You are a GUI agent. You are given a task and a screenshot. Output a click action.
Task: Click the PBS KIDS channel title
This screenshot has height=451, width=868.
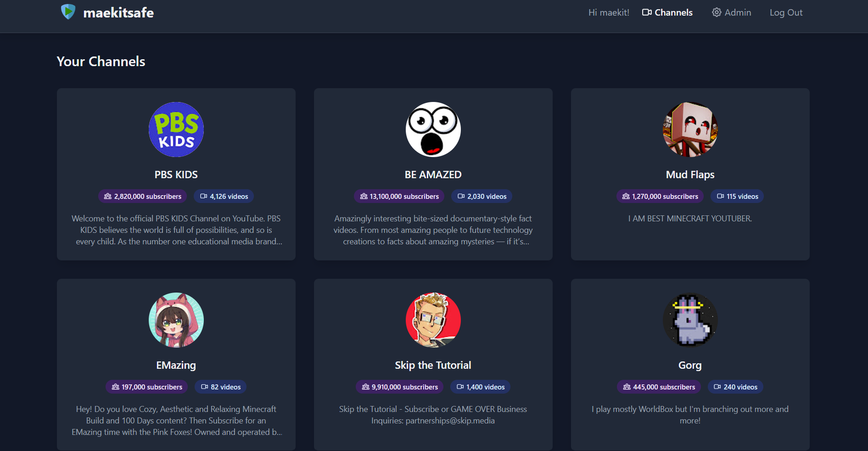pos(176,175)
